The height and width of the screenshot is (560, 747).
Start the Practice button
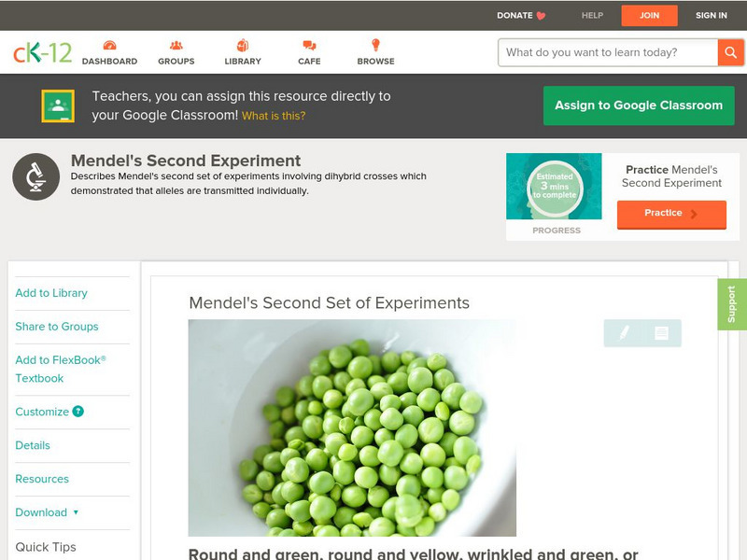pos(671,215)
